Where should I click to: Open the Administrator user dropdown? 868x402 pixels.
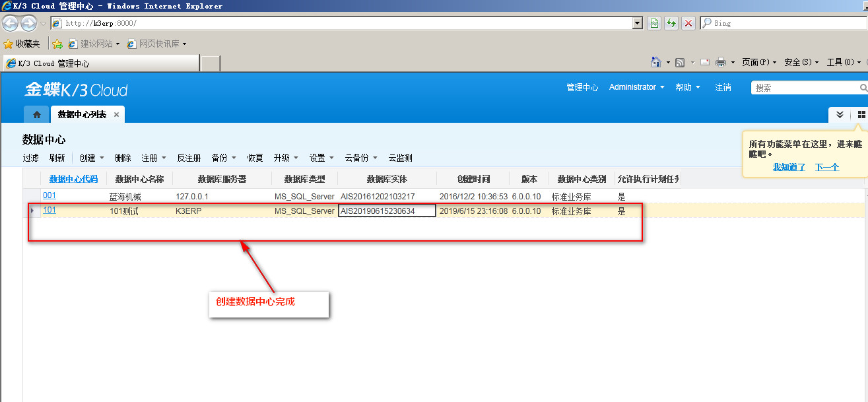tap(636, 87)
